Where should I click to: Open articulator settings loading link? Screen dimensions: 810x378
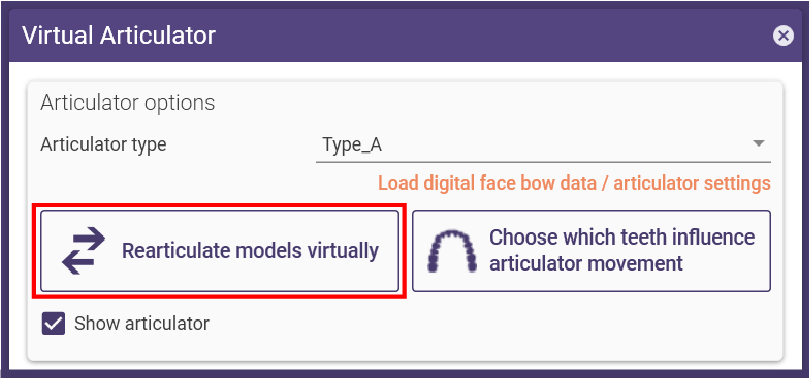[x=574, y=183]
